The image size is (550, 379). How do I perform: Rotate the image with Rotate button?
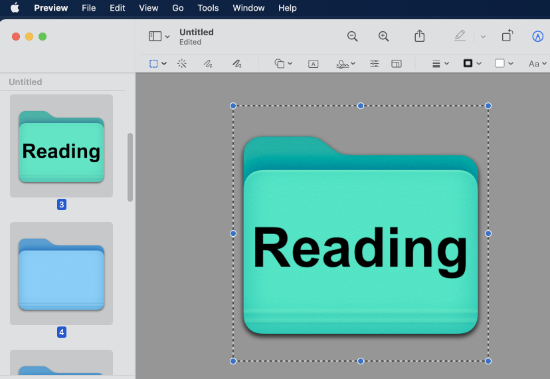click(x=507, y=35)
